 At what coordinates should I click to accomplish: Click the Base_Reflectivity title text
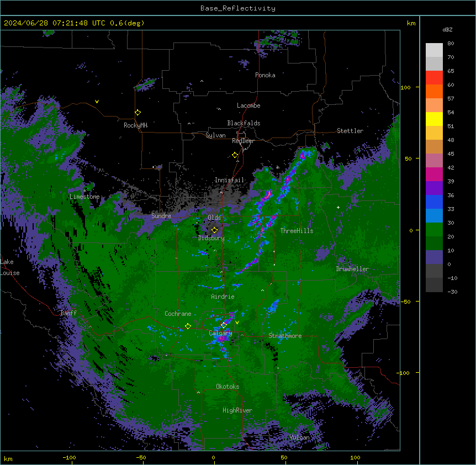(238, 8)
